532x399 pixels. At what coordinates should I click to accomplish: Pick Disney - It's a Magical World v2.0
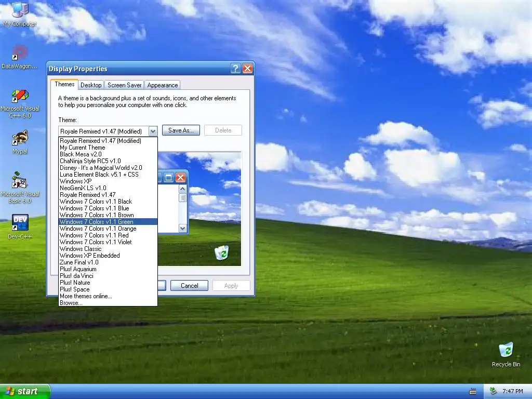point(108,168)
